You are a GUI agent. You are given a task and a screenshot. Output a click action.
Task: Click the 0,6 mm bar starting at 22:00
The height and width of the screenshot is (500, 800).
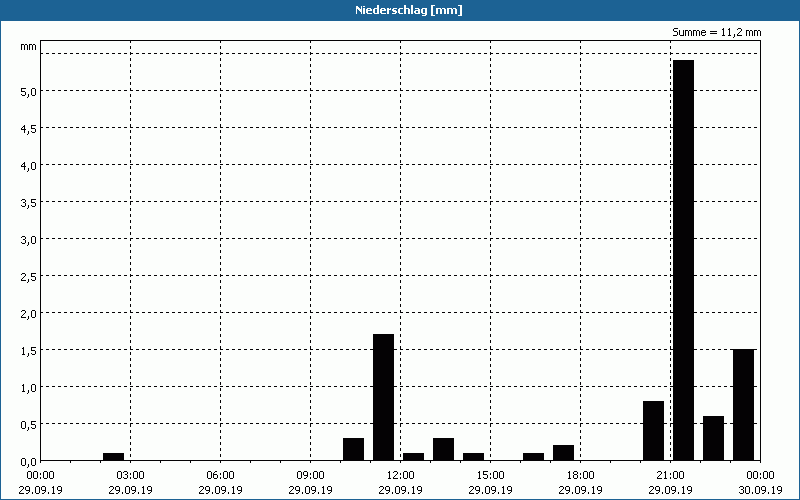coord(713,438)
